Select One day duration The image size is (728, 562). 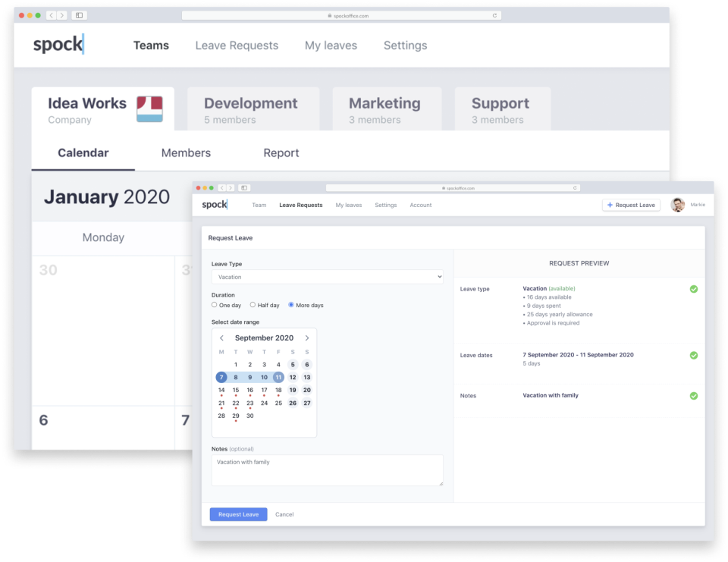214,305
